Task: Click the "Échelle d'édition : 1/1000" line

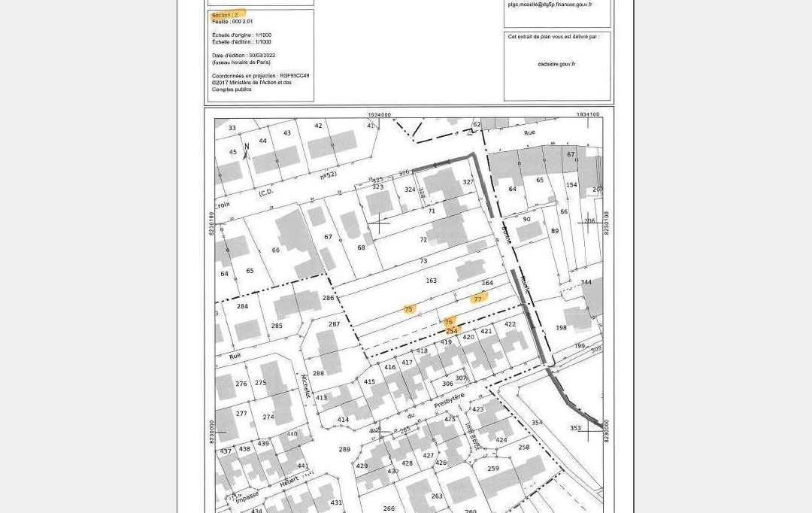Action: [x=241, y=42]
